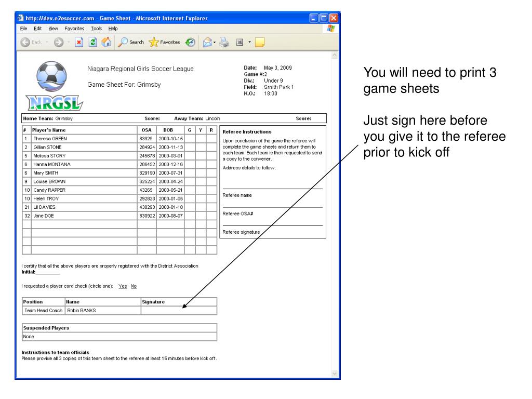Open the Edit menu
This screenshot has height=399, width=532.
[37, 29]
